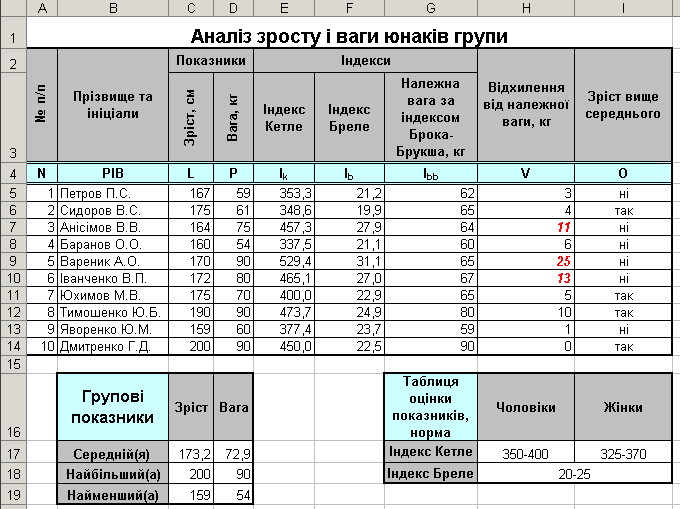The width and height of the screenshot is (680, 509).
Task: Click the 'Найменший(а)' label cell
Action: click(113, 495)
